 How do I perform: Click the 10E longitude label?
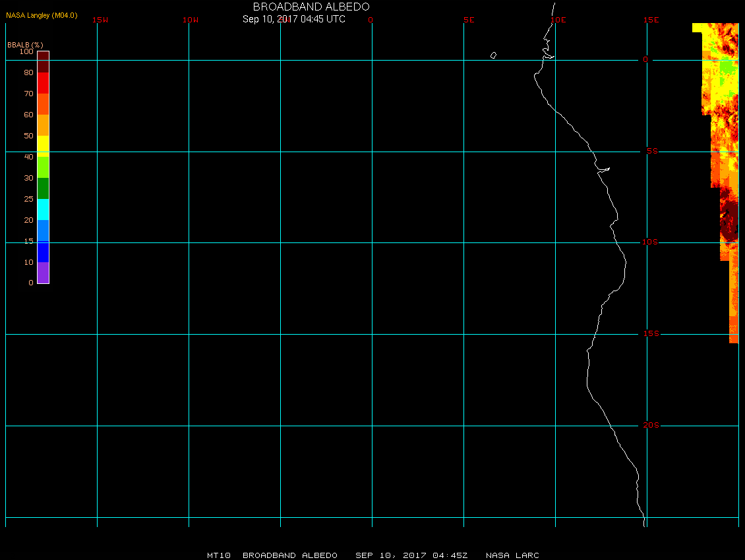[558, 20]
